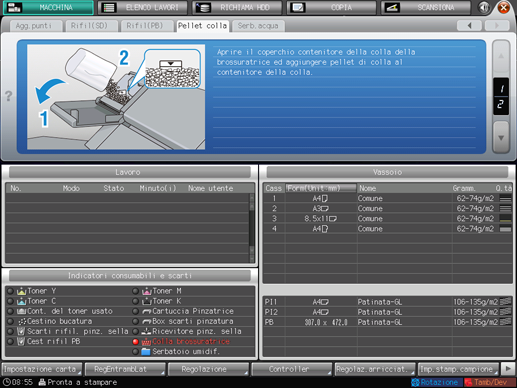Click the Pellet colla tab
Viewport: 517px width, 388px height.
coord(202,26)
